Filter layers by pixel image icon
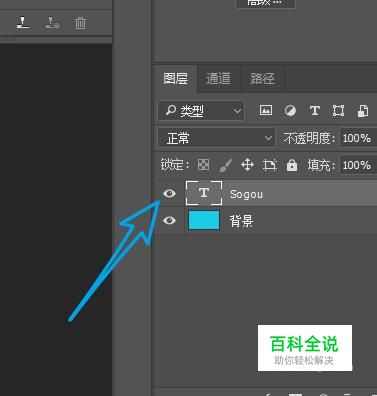The width and height of the screenshot is (377, 396). coord(266,110)
